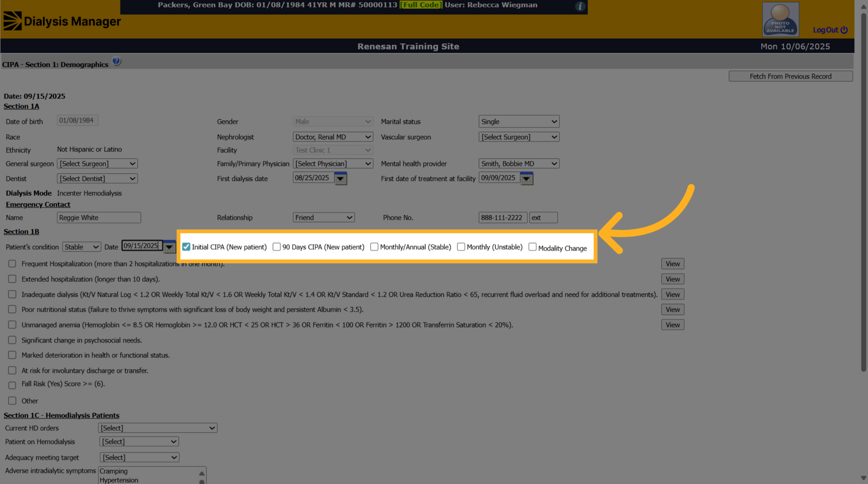Check Monthly/Annual (Stable) option
Viewport: 868px width, 484px height.
click(374, 247)
